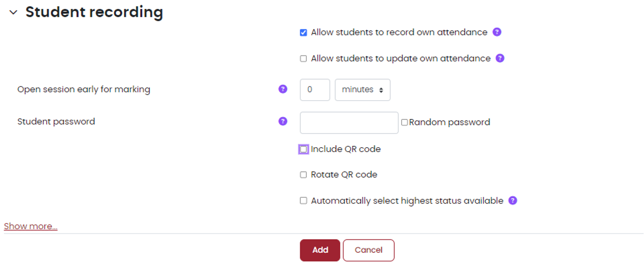This screenshot has height=266, width=644.
Task: Enable 'Allow students to update own attendance'
Action: [303, 58]
